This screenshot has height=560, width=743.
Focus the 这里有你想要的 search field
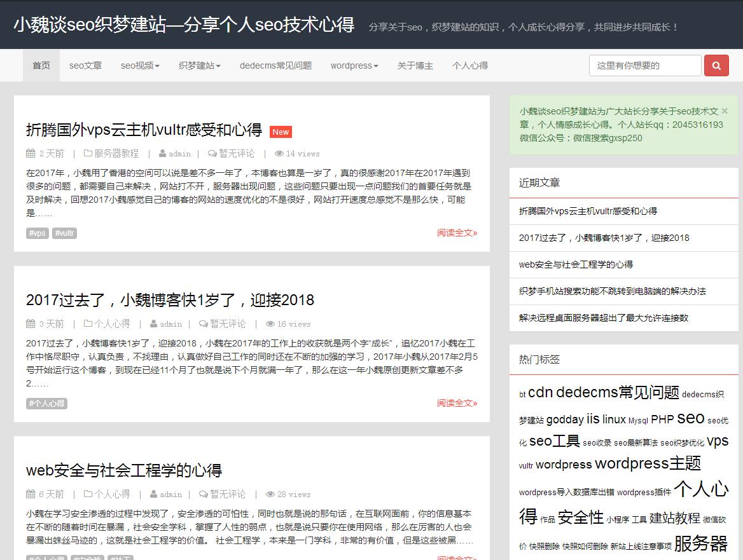645,65
